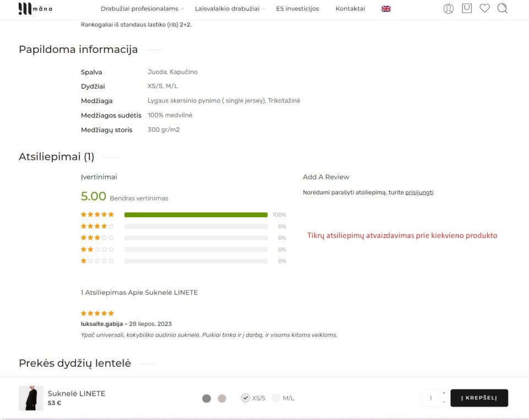Click the quantity input field
The width and height of the screenshot is (529, 420).
(431, 397)
